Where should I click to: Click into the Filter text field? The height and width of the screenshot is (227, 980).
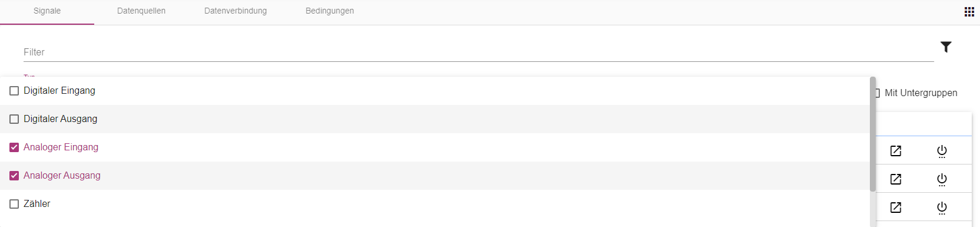pyautogui.click(x=478, y=52)
